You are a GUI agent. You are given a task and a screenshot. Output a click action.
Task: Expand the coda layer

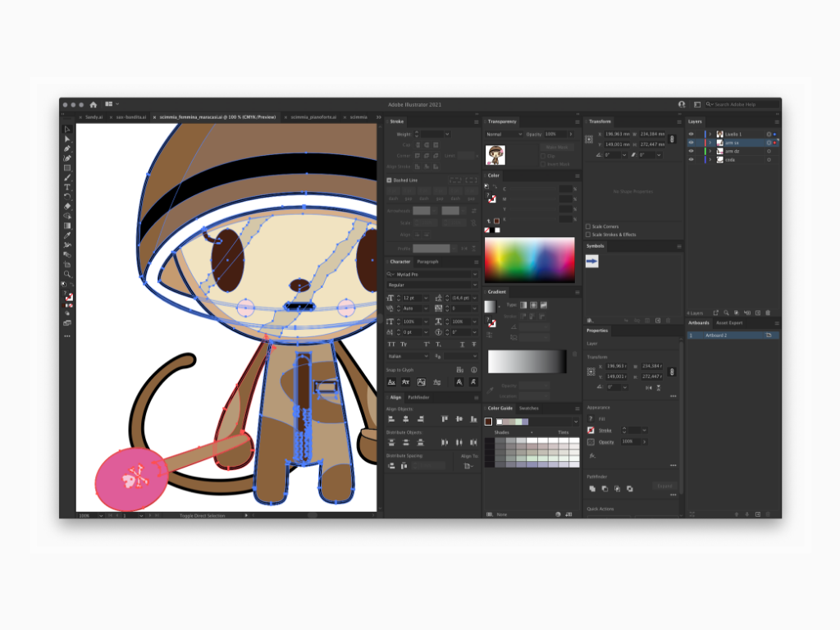710,160
